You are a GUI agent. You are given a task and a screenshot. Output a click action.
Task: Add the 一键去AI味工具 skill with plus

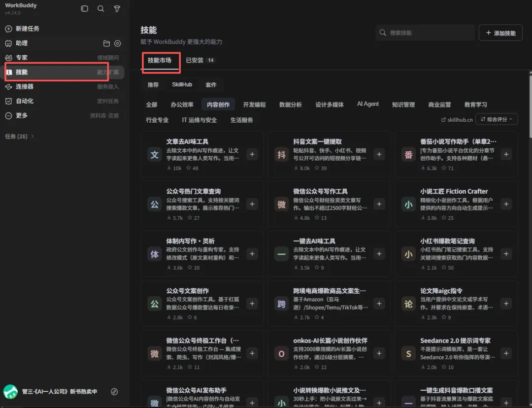(x=379, y=254)
